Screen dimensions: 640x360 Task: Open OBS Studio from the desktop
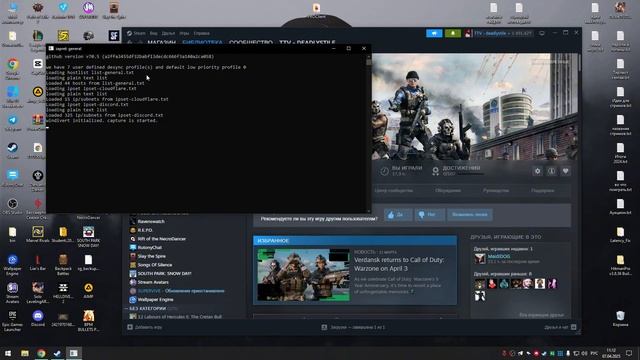[x=13, y=206]
